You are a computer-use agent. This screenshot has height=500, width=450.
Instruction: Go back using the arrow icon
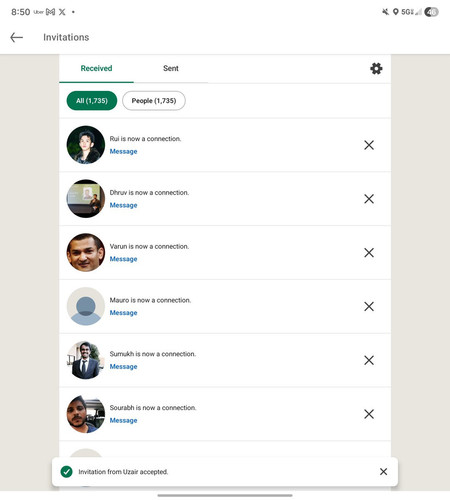(x=16, y=37)
